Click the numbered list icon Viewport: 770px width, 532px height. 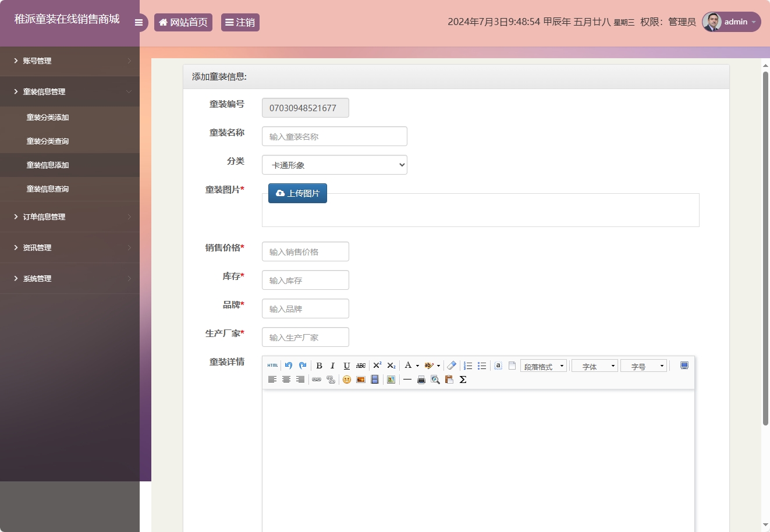pos(467,366)
